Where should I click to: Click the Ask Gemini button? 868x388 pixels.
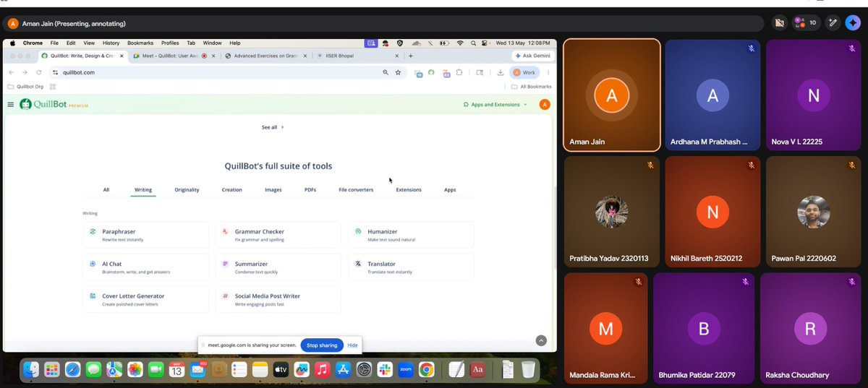point(532,56)
